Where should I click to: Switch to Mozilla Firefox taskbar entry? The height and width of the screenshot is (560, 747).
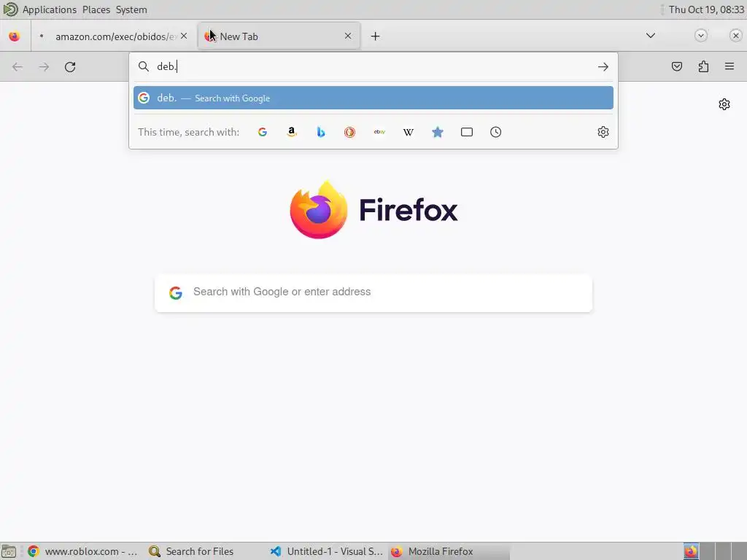(448, 551)
